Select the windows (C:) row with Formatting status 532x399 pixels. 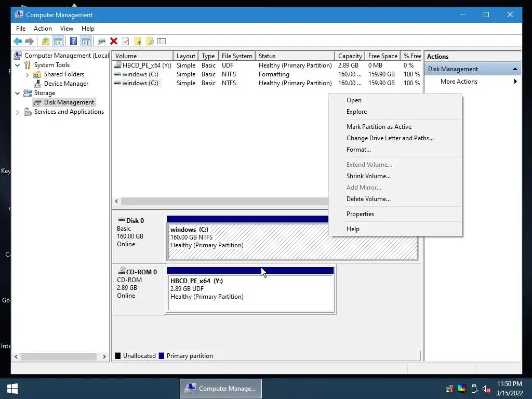coord(267,74)
